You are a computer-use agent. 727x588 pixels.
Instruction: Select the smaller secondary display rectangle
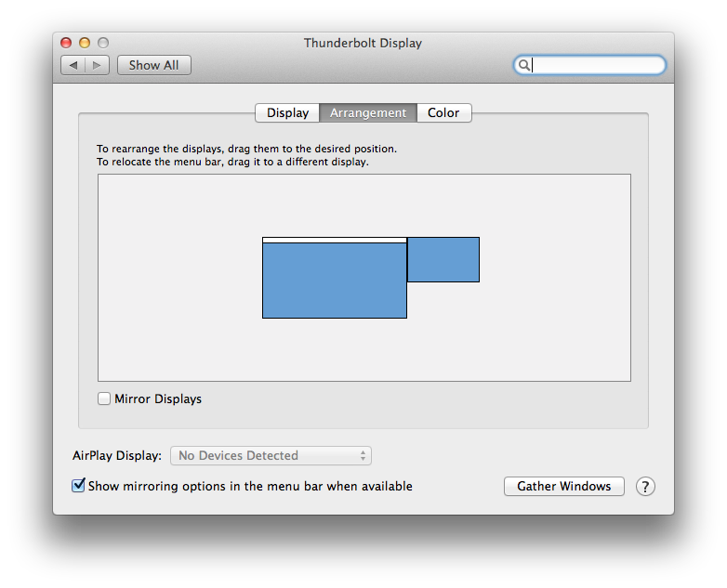443,259
